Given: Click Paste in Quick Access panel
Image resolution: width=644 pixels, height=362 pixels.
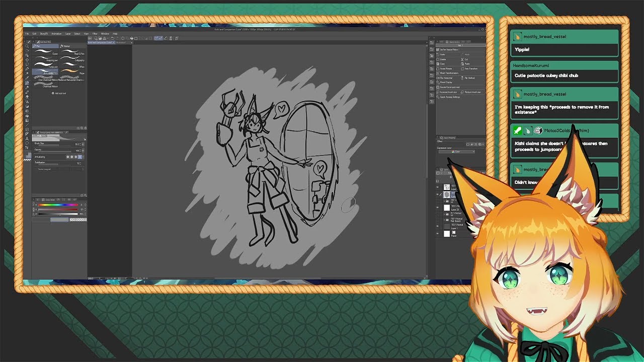Looking at the screenshot, I should click(466, 64).
